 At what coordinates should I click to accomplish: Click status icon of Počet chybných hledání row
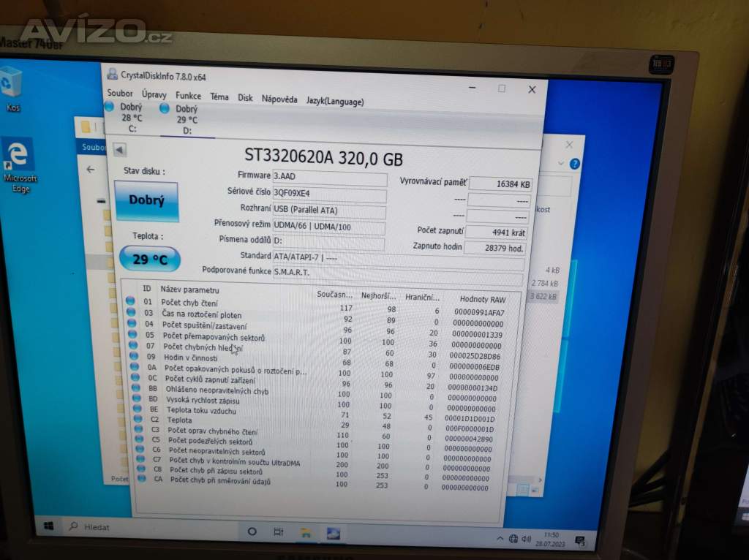133,345
